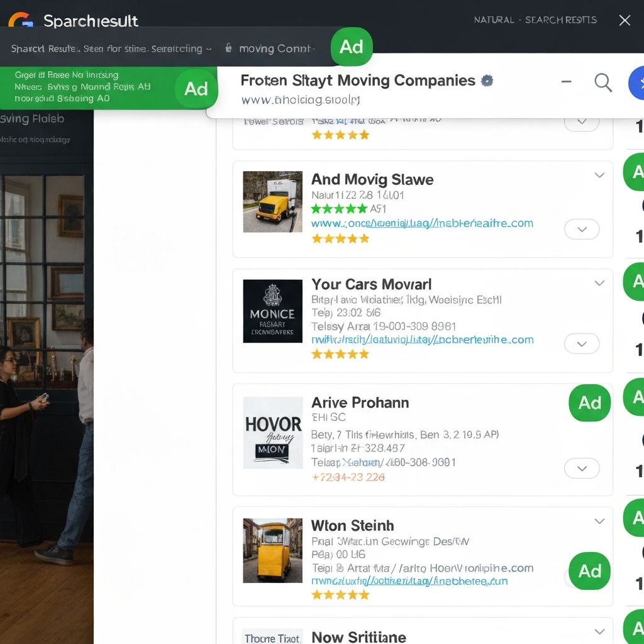Click the Ad badge in the top toolbar
Screen dimensions: 644x644
click(x=352, y=47)
